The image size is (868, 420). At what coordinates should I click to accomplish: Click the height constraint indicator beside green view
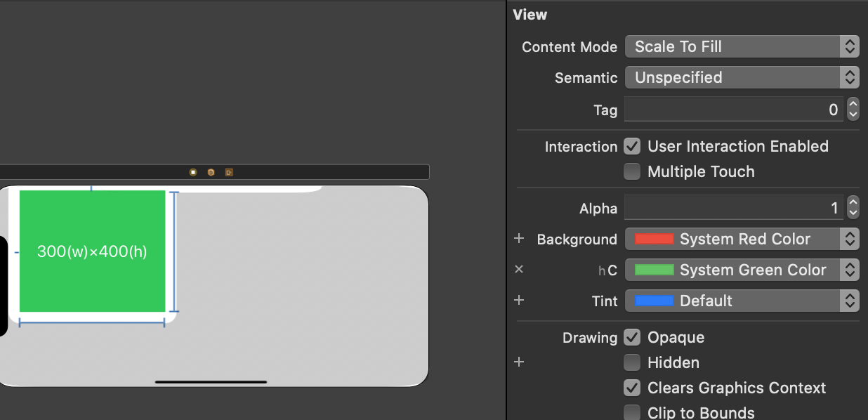tap(174, 251)
